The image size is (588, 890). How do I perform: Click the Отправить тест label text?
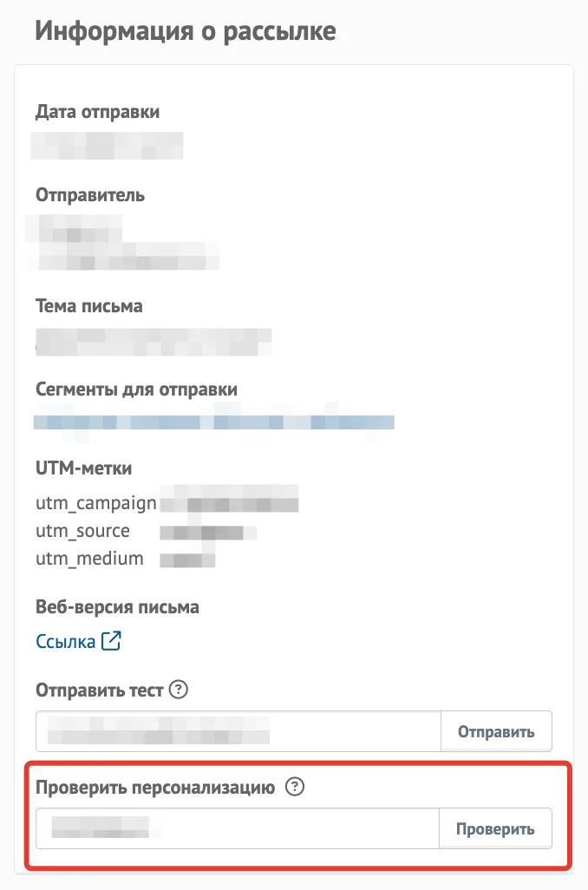click(x=100, y=690)
